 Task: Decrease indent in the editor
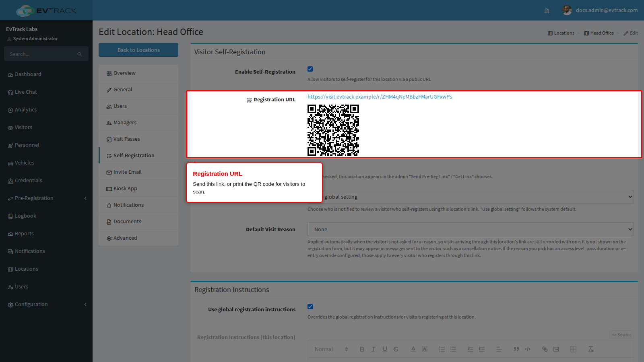click(471, 349)
